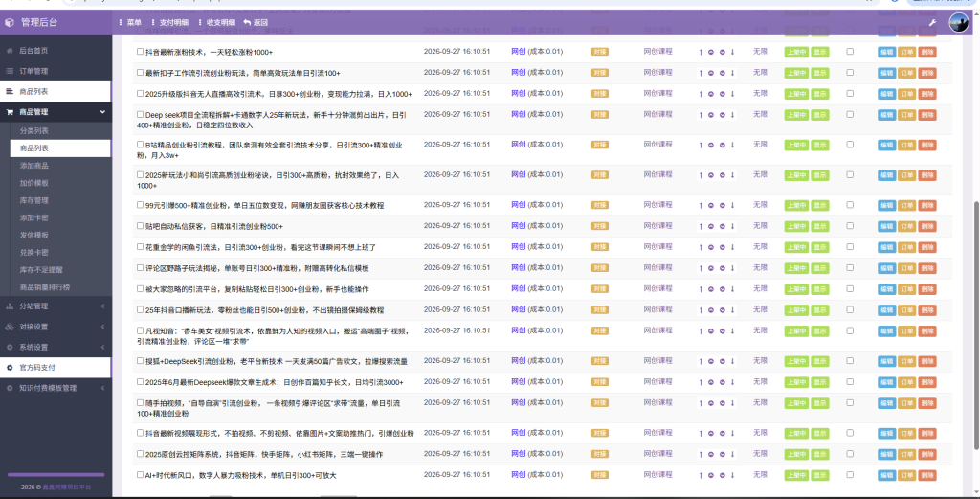The image size is (980, 499).
Task: Open 库存管理 in the sidebar submenu
Action: point(34,201)
